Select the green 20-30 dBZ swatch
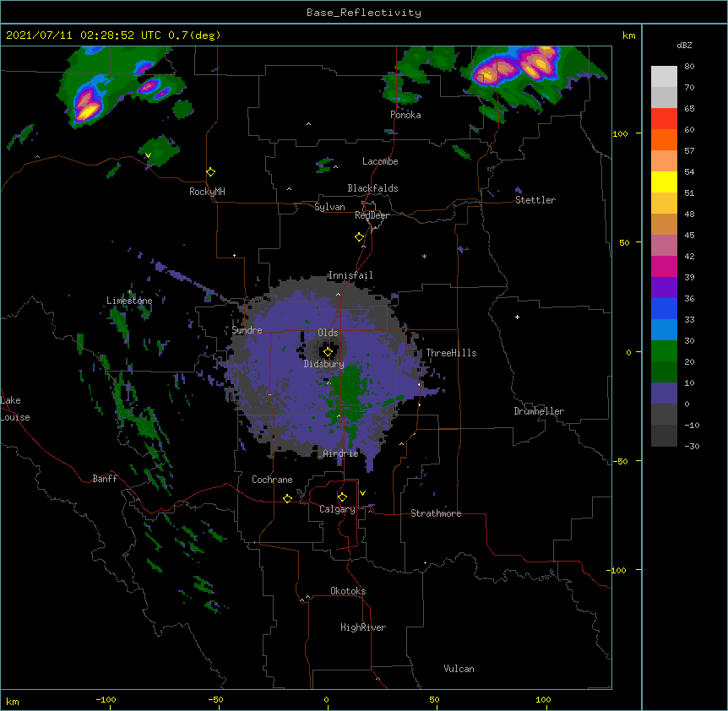 664,351
